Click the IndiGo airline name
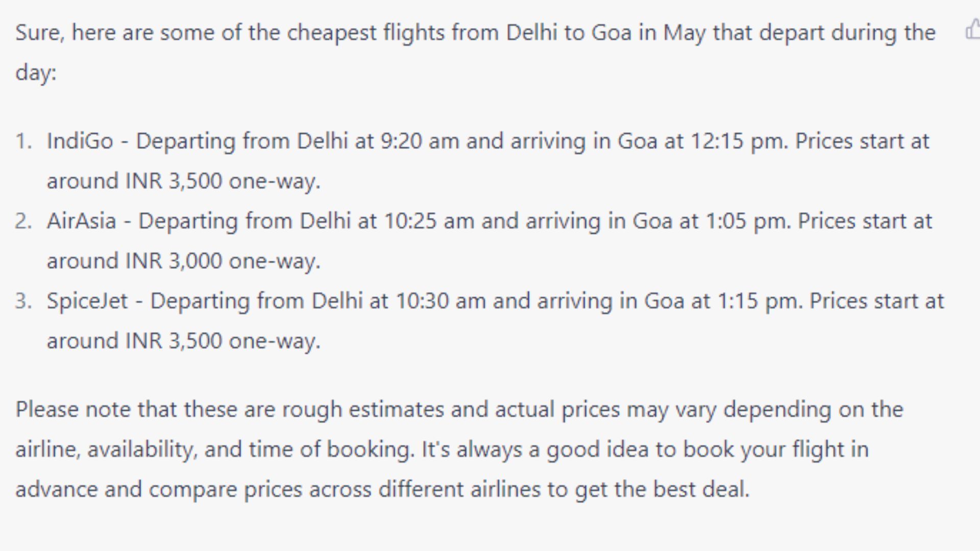This screenshot has width=980, height=551. click(x=80, y=141)
